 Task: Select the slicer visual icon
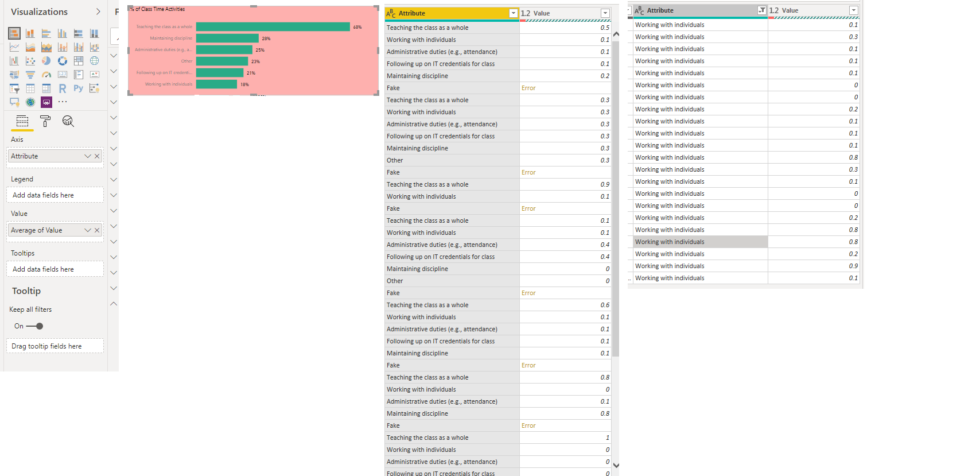coord(14,88)
